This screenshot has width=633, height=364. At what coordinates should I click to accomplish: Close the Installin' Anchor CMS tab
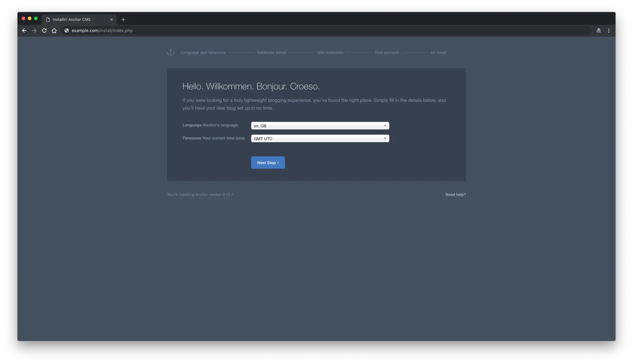pyautogui.click(x=112, y=20)
